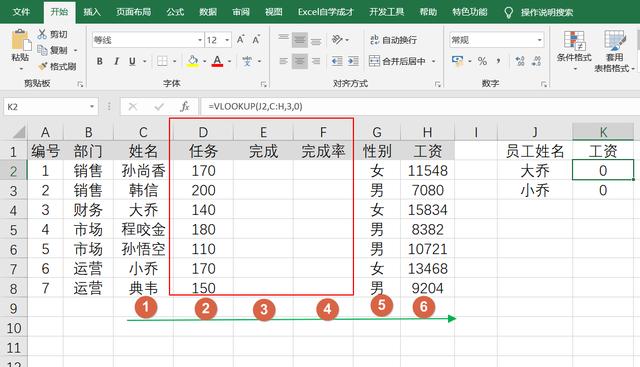The width and height of the screenshot is (640, 367).
Task: Switch to the 页面布局 tab
Action: (133, 12)
